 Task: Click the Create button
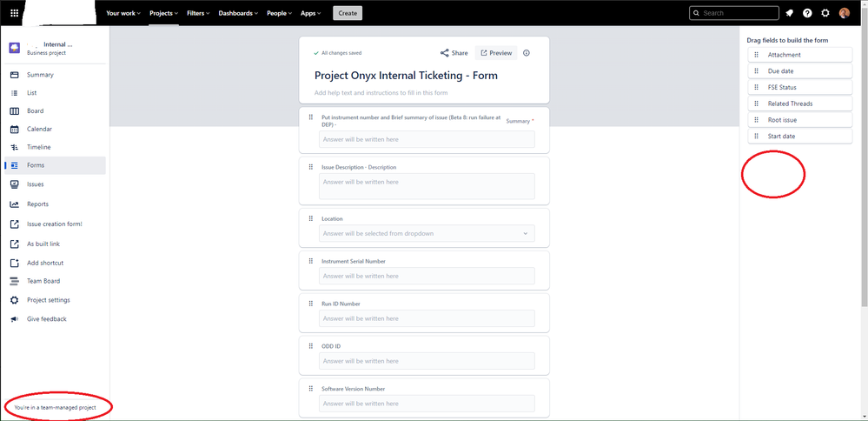[348, 13]
